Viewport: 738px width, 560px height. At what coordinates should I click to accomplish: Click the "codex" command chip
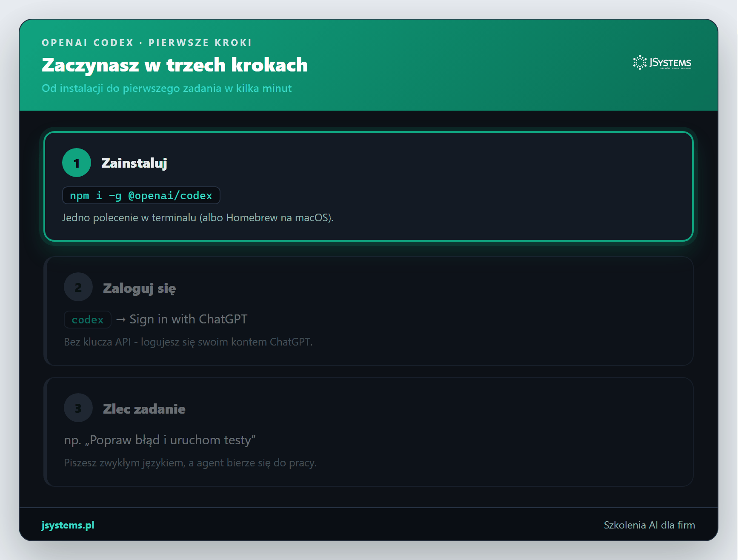(88, 320)
